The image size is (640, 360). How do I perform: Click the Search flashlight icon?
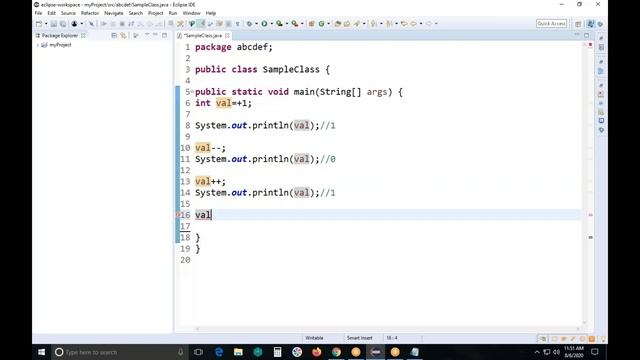click(x=357, y=24)
